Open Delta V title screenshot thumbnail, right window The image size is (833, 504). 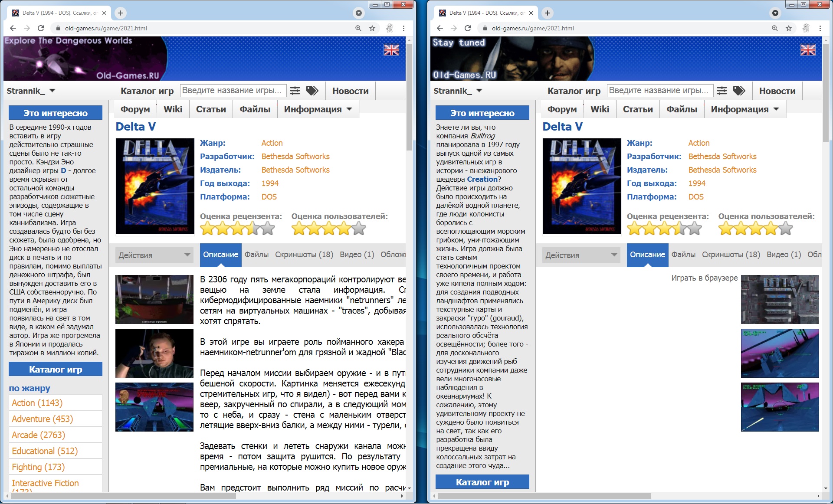[x=780, y=300]
